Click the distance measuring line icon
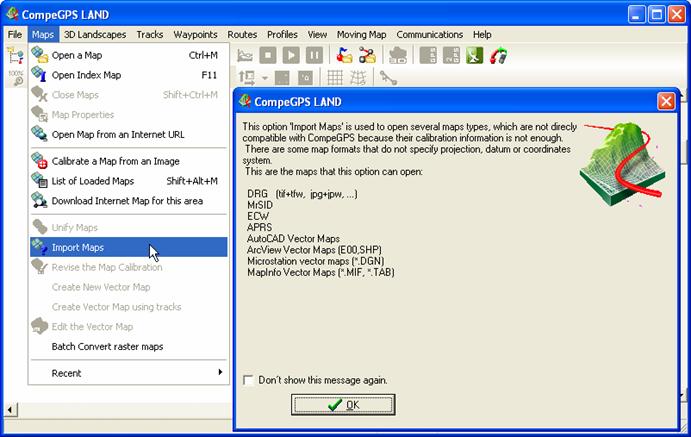This screenshot has width=691, height=437. pos(388,78)
